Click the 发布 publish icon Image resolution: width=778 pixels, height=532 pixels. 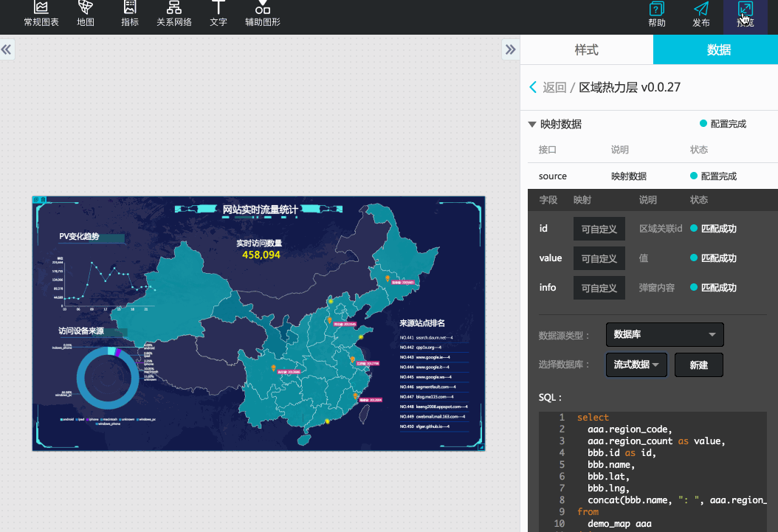[700, 15]
